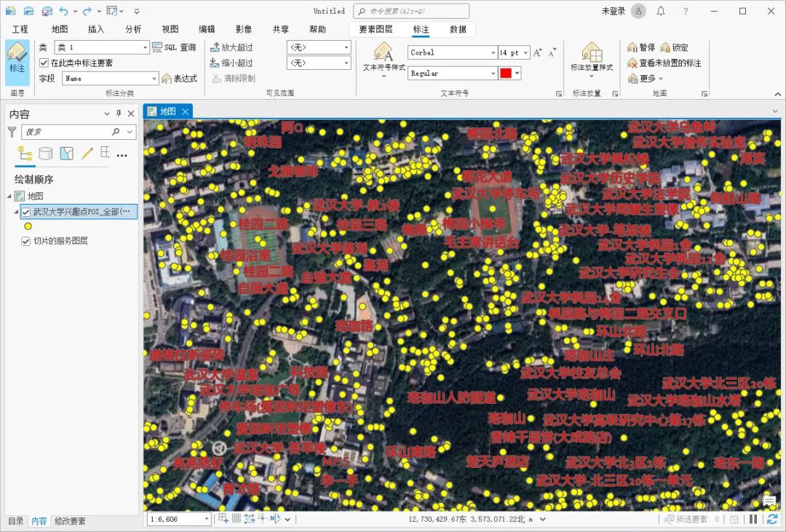The image size is (786, 532).
Task: Open the 工程 menu tab
Action: (20, 30)
